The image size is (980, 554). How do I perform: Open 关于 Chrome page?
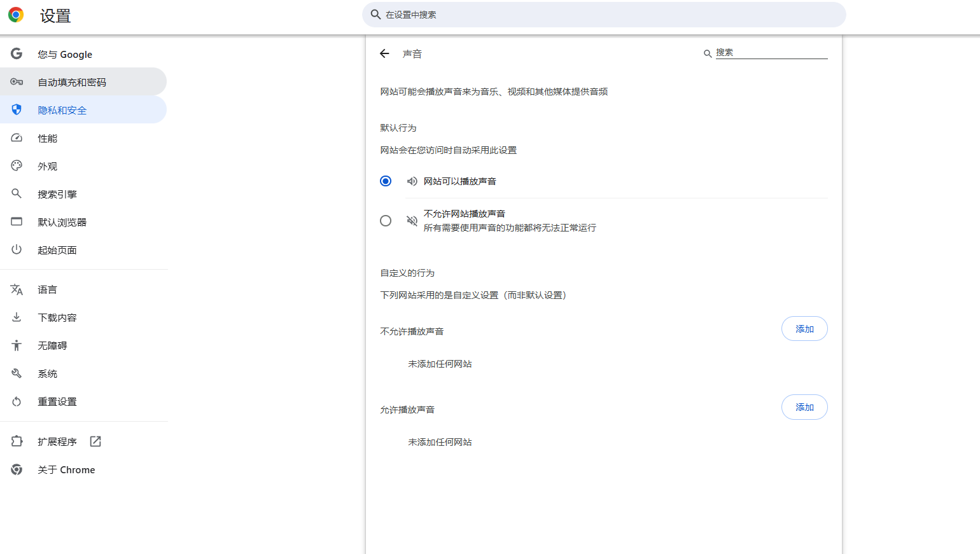coord(83,469)
